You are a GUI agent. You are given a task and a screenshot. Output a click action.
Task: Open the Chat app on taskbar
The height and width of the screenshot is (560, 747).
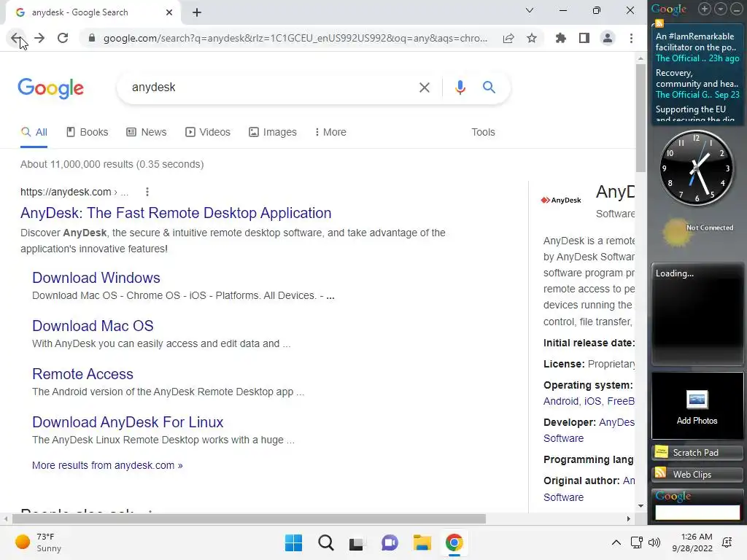pos(390,542)
